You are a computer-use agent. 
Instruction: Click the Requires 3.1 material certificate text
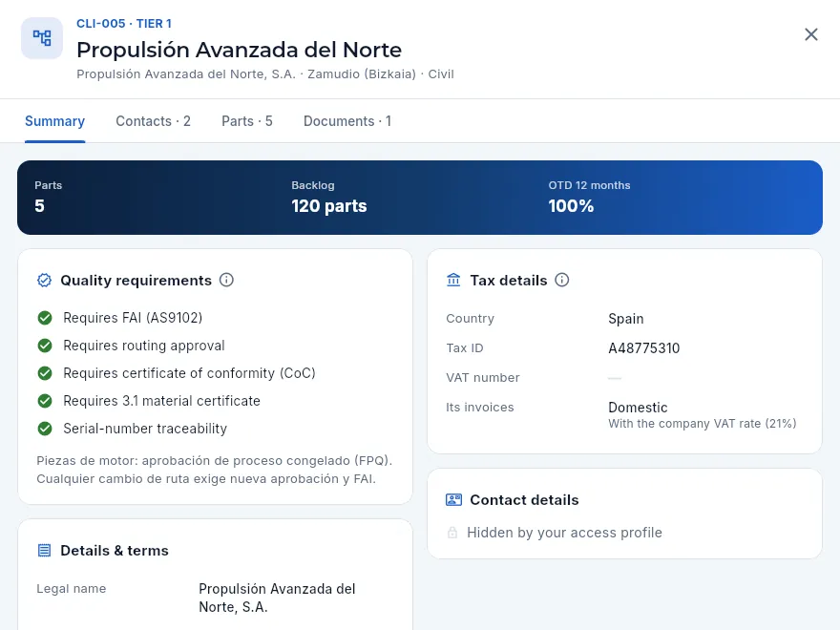(x=161, y=401)
